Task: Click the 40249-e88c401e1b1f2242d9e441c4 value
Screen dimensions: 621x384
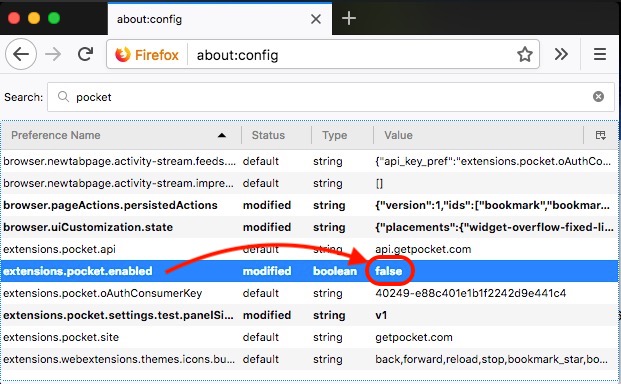Action: [x=471, y=293]
